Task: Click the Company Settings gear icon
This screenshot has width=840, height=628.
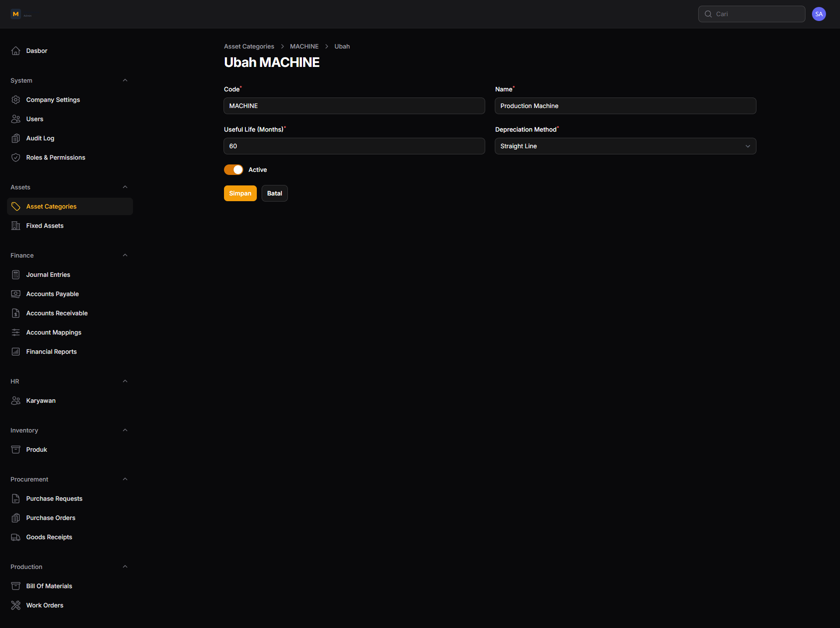Action: point(16,100)
